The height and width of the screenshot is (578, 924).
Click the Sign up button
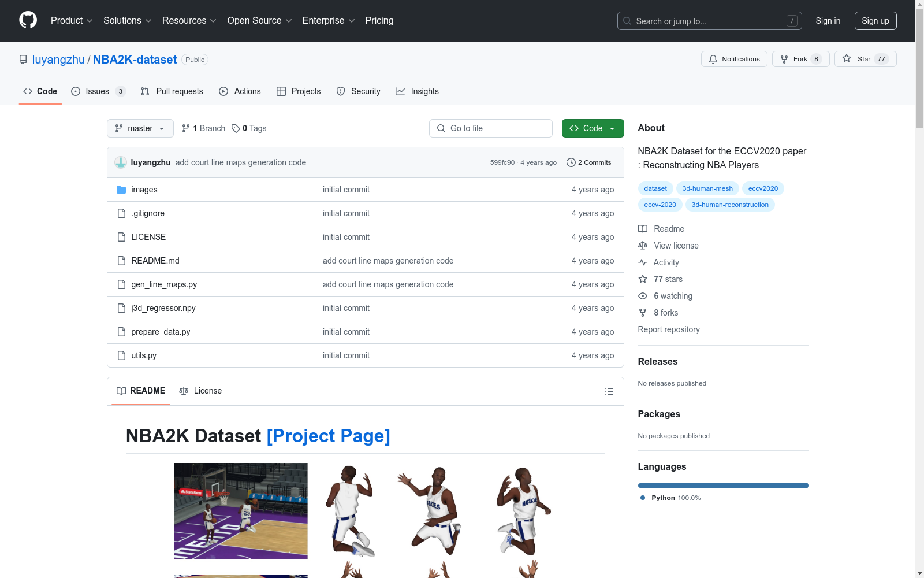click(x=875, y=21)
